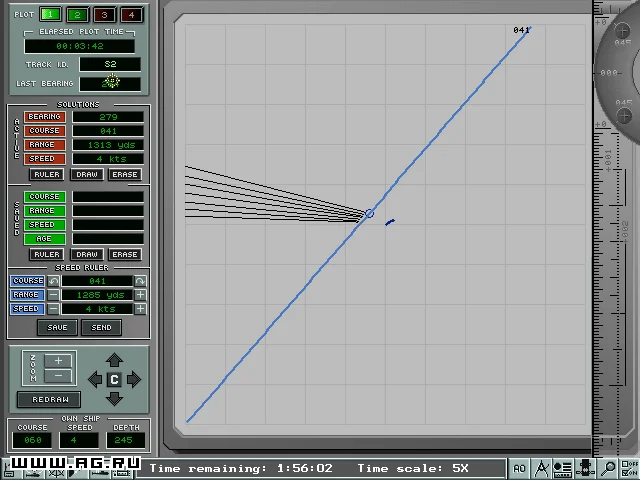Screen dimensions: 640x480
Task: Toggle the OFF/ON checkbox icon
Action: (x=629, y=469)
